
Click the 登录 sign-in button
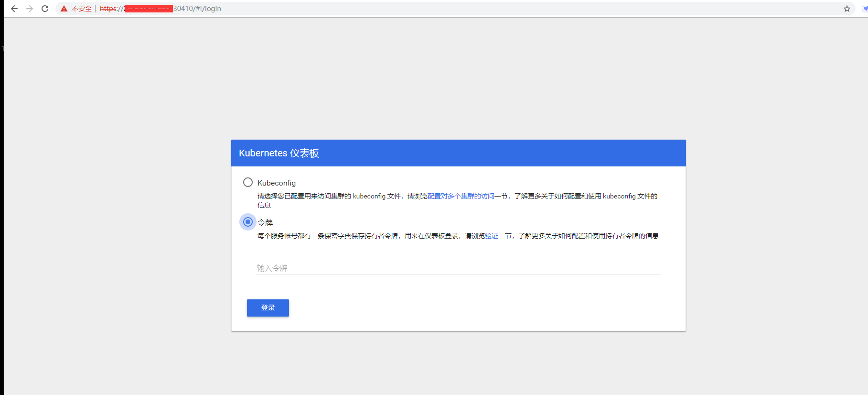point(268,308)
